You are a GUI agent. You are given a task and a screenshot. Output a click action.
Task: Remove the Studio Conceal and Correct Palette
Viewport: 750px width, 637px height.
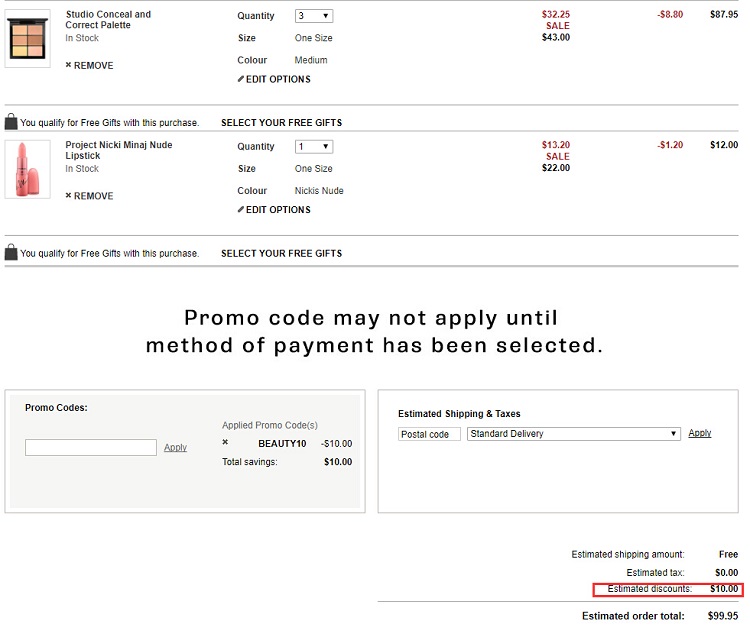pos(90,66)
